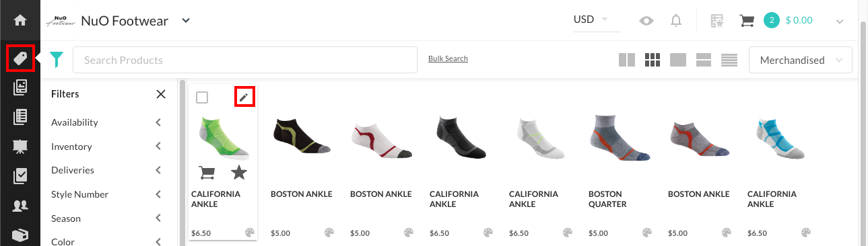Switch to the nine-tile grid view
Viewport: 868px width, 246px height.
[x=652, y=60]
